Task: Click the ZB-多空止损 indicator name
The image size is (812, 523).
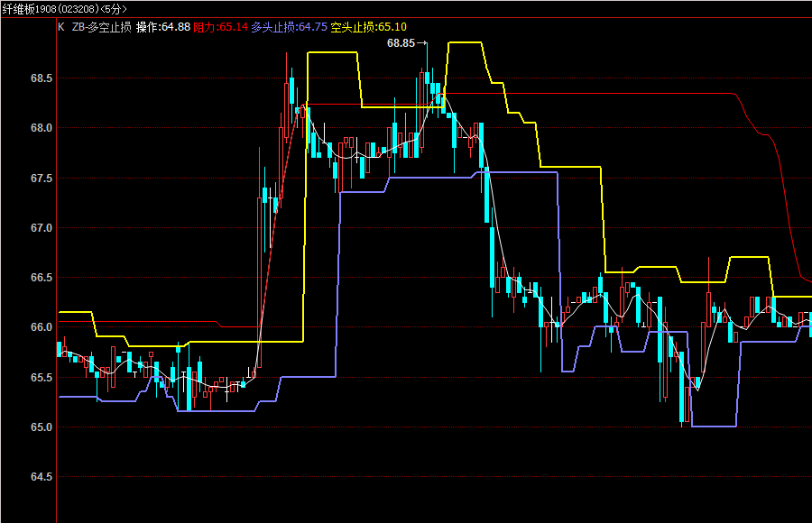Action: (101, 27)
